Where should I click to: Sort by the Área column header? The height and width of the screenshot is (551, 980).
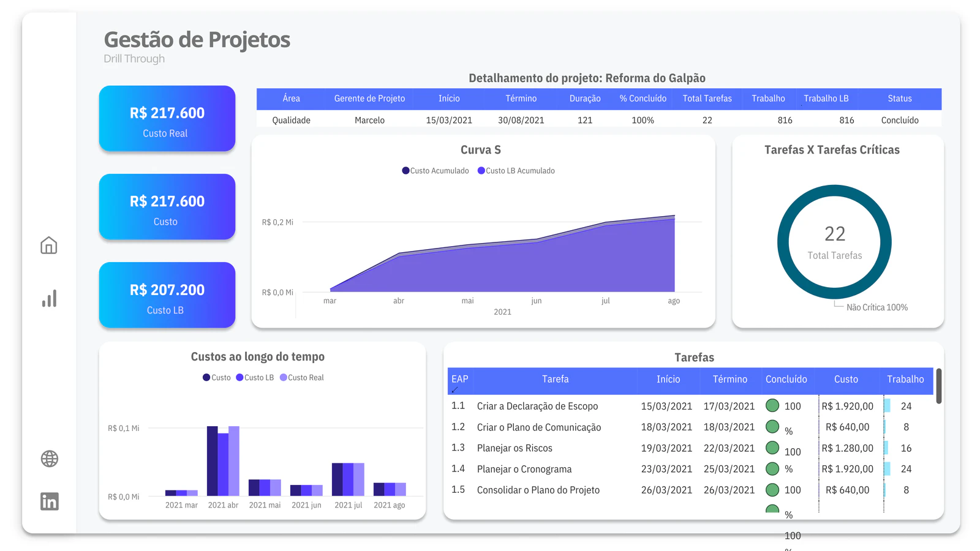click(292, 99)
